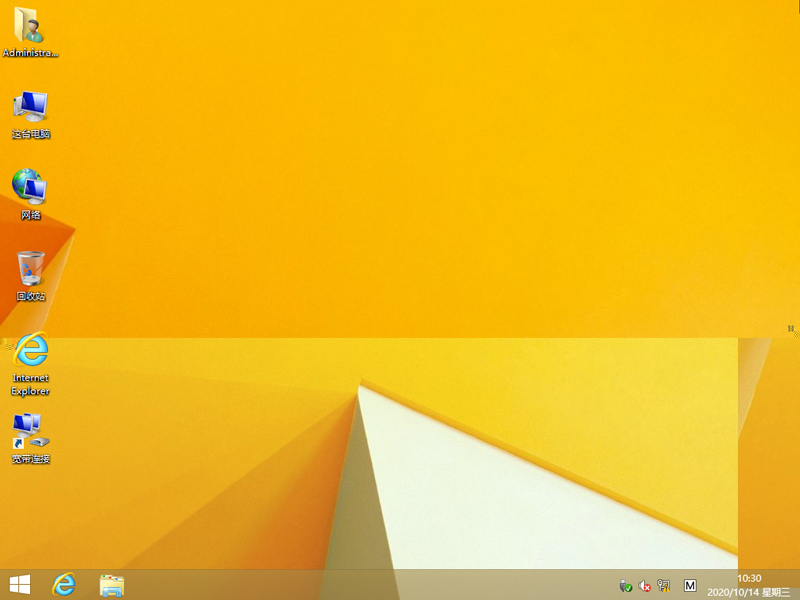Select the 网络 network desktop icon
Screen dimensions: 800x600
[31, 195]
